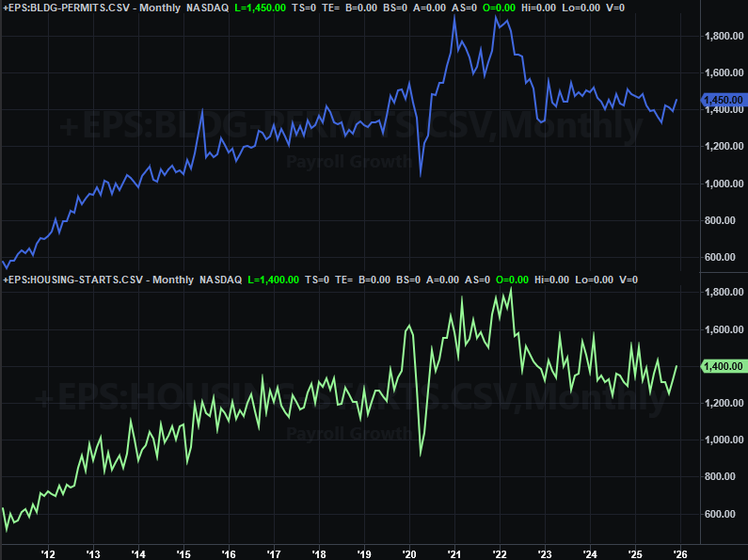Click the Payroll Growth watermark in top chart
Viewport: 748px width, 560px height.
(x=350, y=161)
